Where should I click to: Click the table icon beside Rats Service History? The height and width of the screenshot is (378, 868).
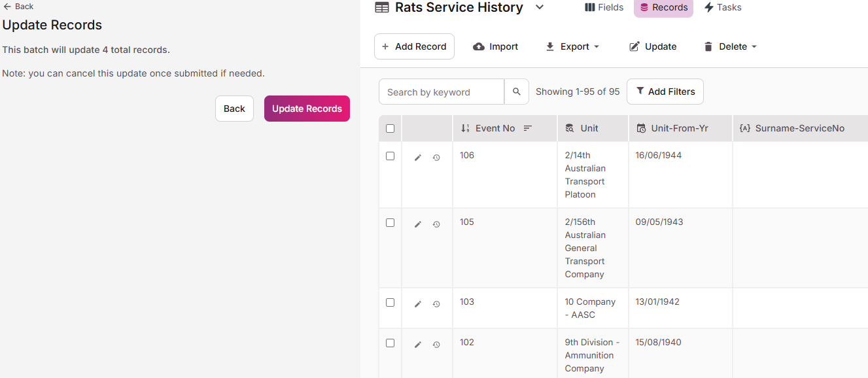coord(381,7)
